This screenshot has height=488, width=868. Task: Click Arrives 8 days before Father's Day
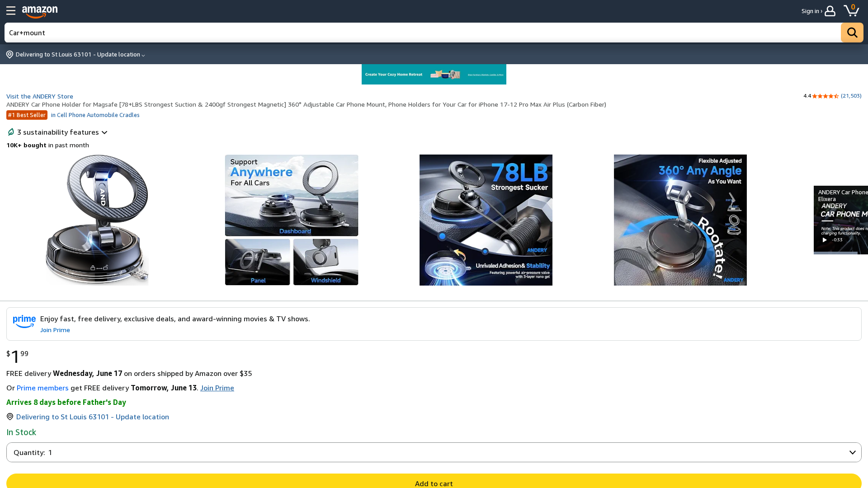tap(66, 402)
